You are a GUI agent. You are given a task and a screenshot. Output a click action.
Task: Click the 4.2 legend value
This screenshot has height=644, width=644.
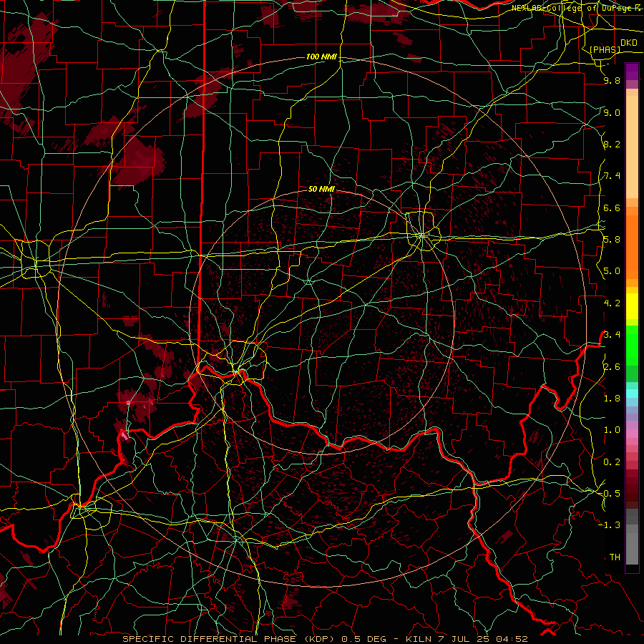click(x=612, y=303)
